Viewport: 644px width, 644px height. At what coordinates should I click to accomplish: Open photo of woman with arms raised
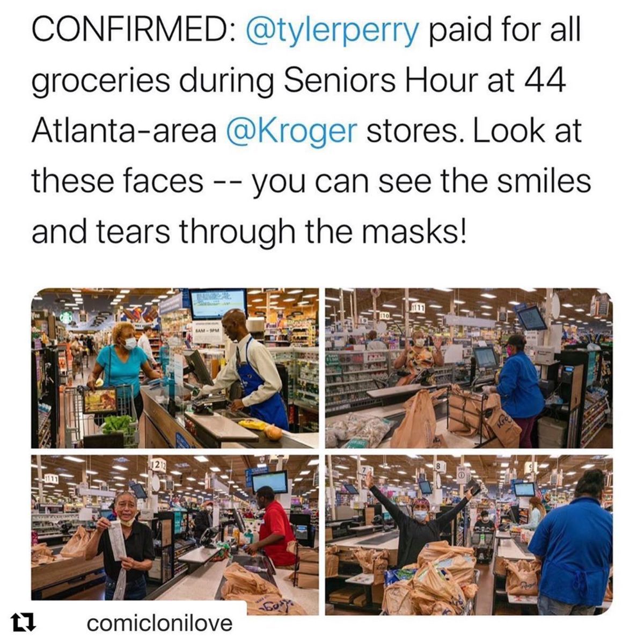[x=469, y=535]
